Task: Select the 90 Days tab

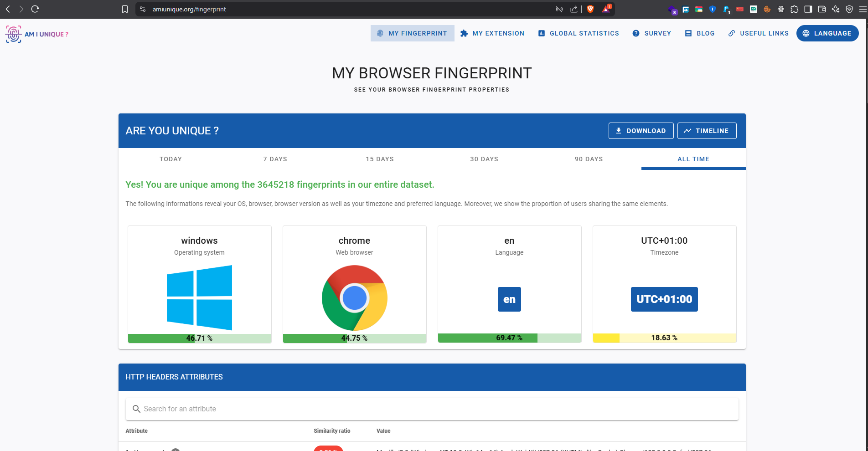Action: pos(589,159)
